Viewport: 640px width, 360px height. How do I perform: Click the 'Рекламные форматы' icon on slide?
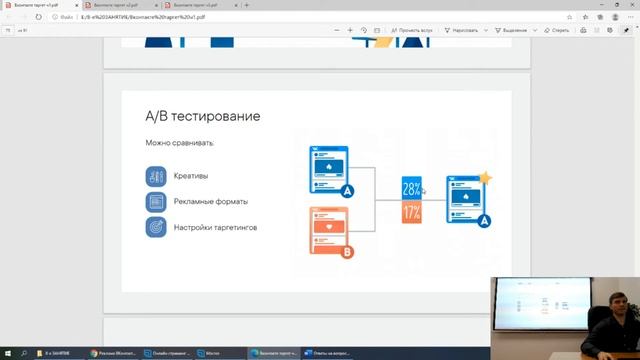[156, 202]
